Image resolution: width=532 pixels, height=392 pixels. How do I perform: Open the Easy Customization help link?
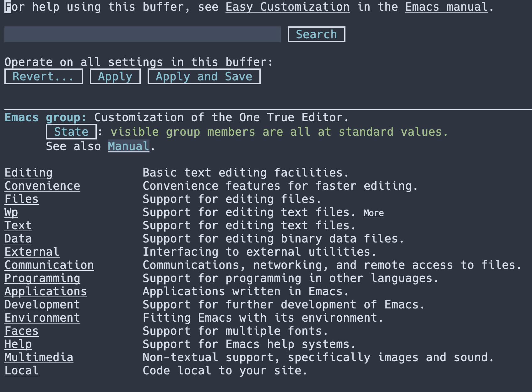point(287,7)
